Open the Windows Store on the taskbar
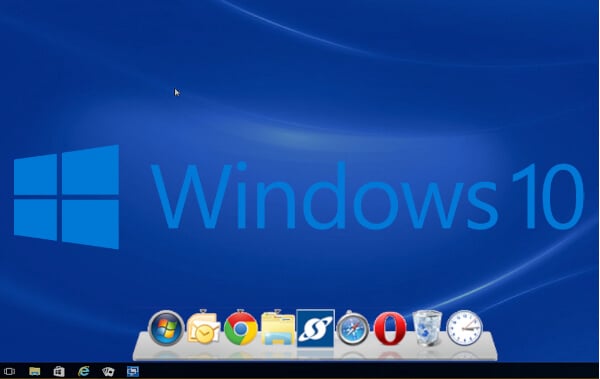The image size is (600, 379). (x=59, y=371)
